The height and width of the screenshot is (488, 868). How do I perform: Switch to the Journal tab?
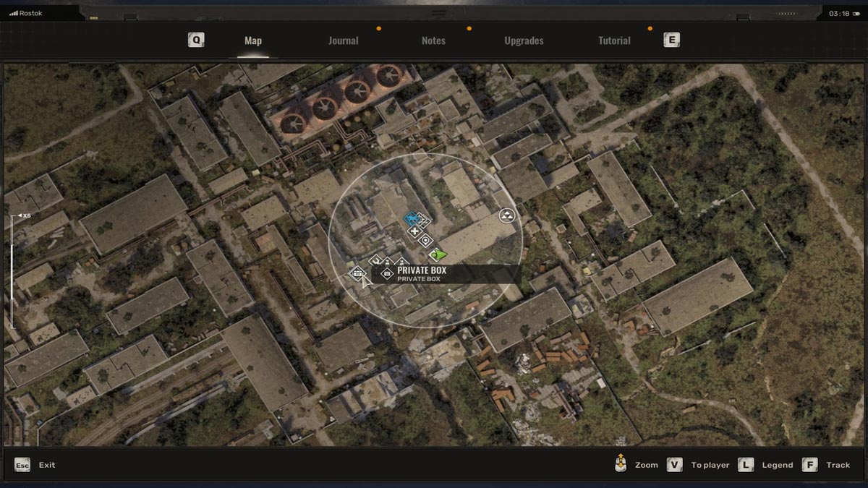[342, 40]
